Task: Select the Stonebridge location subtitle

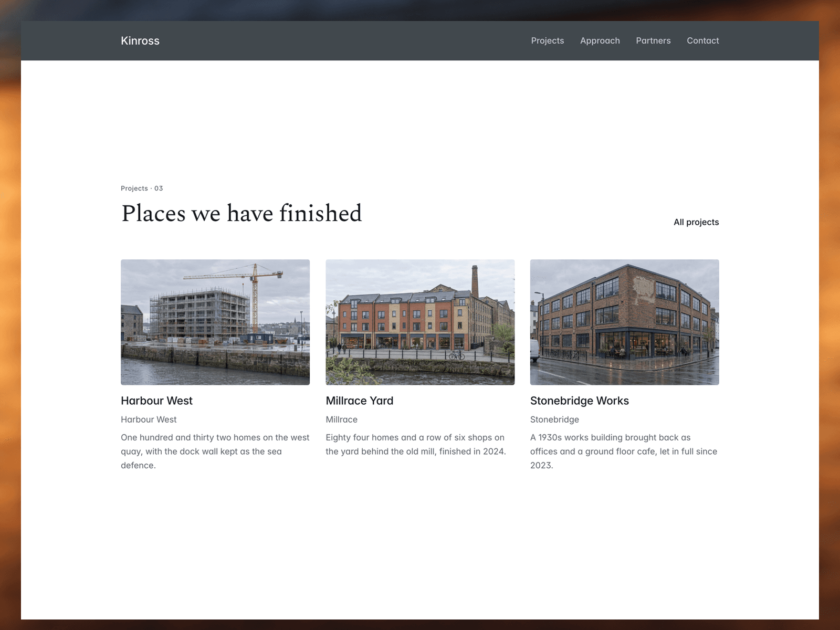Action: pyautogui.click(x=554, y=419)
